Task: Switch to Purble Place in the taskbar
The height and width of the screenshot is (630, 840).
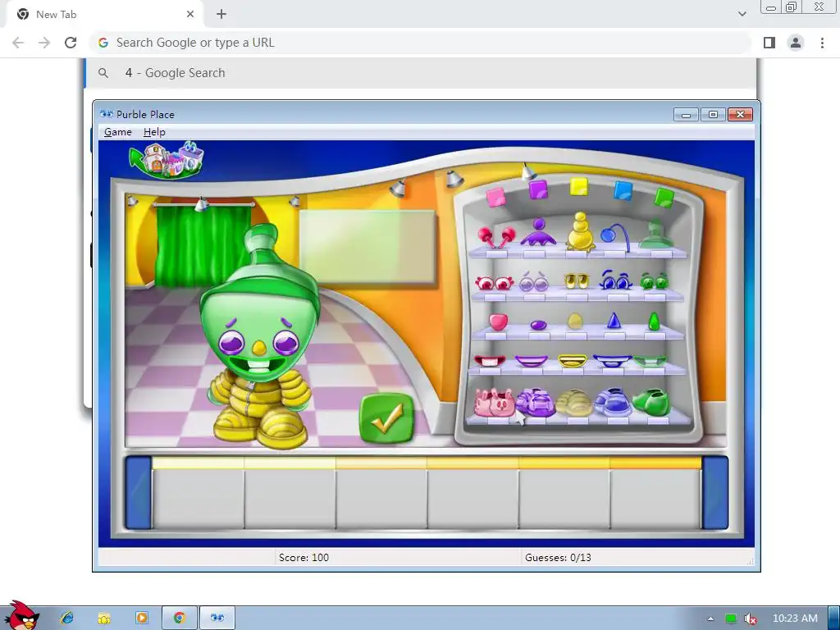Action: pyautogui.click(x=217, y=618)
